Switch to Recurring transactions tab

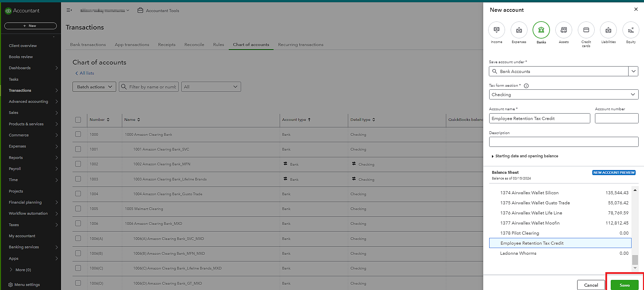point(301,45)
